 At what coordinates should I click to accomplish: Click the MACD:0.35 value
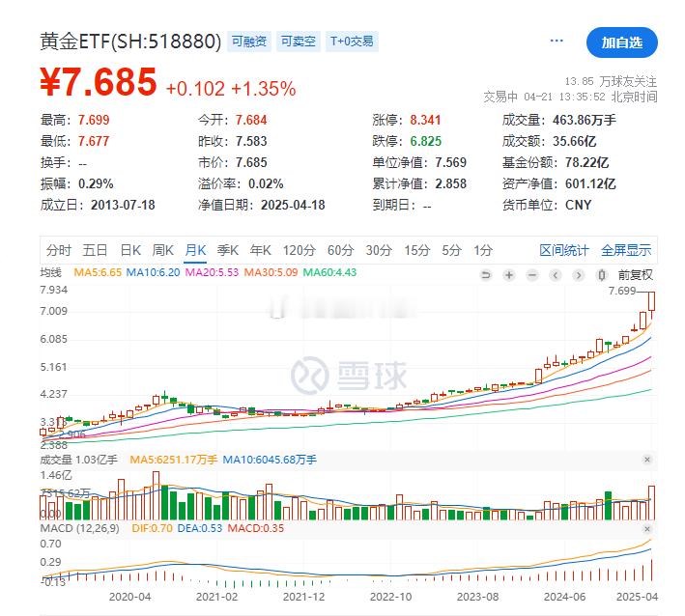(256, 528)
